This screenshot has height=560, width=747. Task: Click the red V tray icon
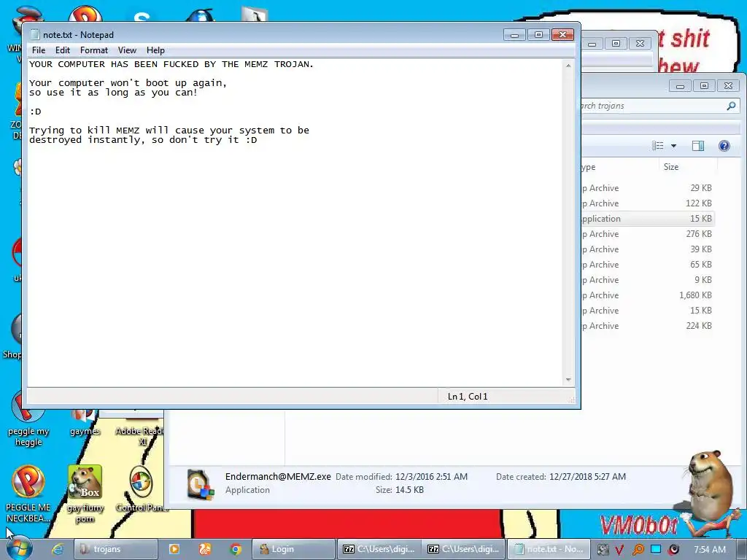pyautogui.click(x=619, y=550)
